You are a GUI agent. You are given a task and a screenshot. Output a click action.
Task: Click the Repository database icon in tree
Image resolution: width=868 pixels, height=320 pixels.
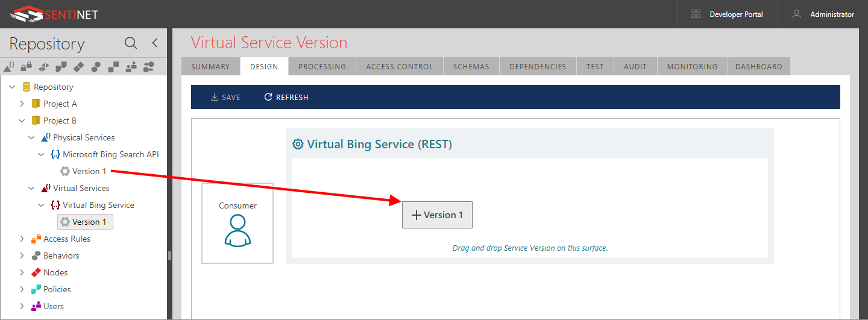click(x=27, y=87)
